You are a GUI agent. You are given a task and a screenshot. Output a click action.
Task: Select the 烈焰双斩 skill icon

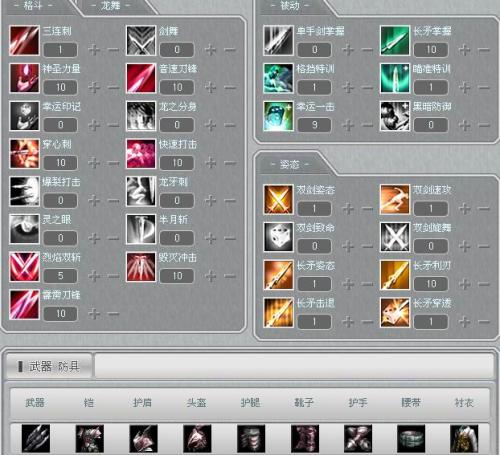point(24,267)
